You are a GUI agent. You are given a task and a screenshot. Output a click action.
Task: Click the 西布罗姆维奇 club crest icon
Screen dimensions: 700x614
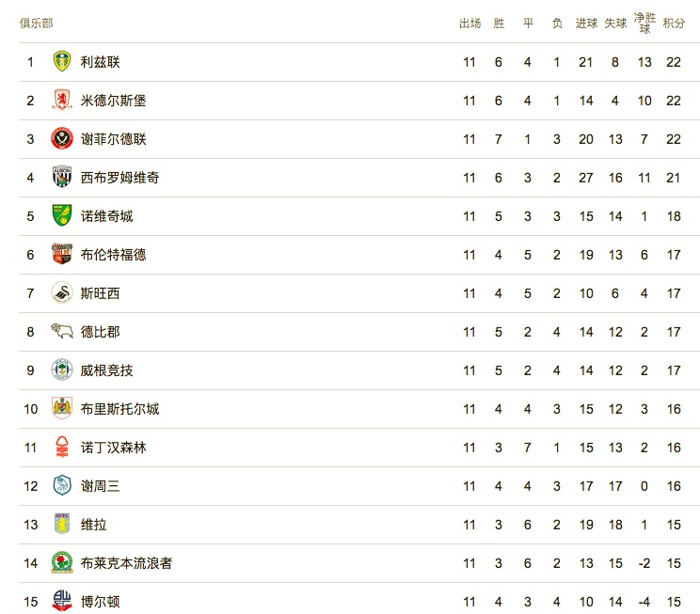coord(62,178)
